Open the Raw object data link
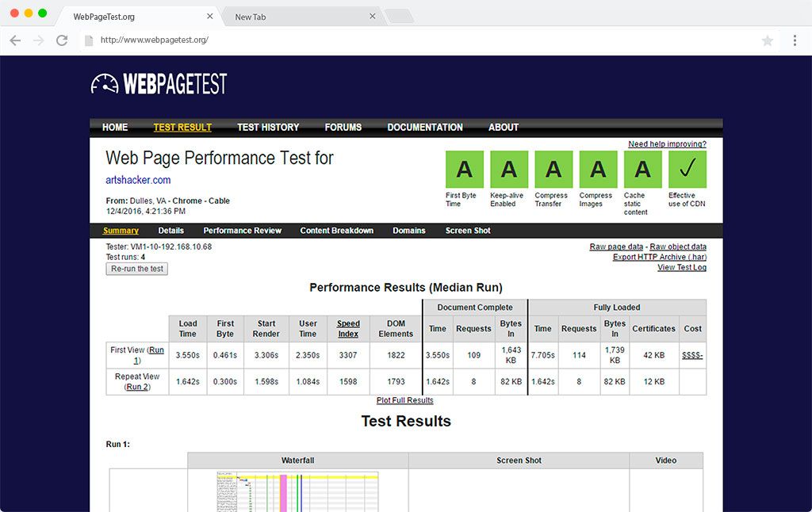Image resolution: width=812 pixels, height=512 pixels. [678, 247]
